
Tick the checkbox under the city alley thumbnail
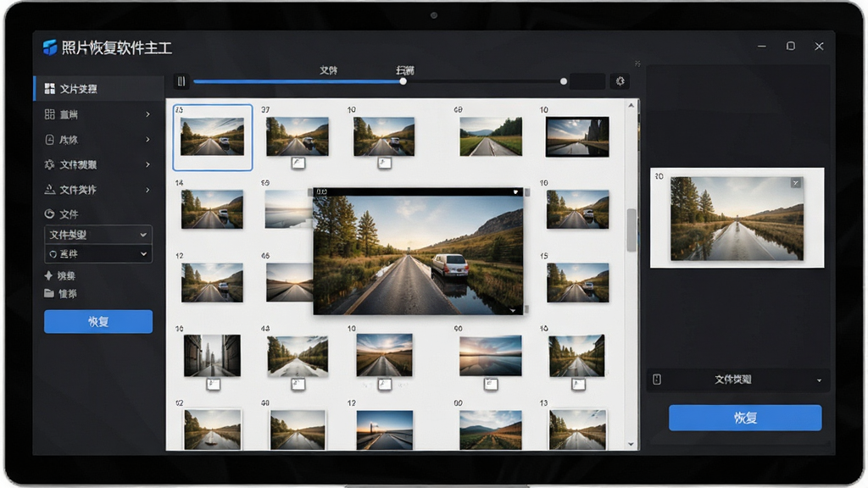tap(213, 384)
